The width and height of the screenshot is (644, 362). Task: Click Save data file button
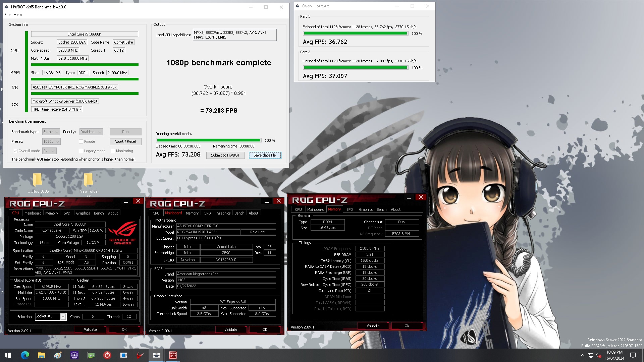[265, 156]
